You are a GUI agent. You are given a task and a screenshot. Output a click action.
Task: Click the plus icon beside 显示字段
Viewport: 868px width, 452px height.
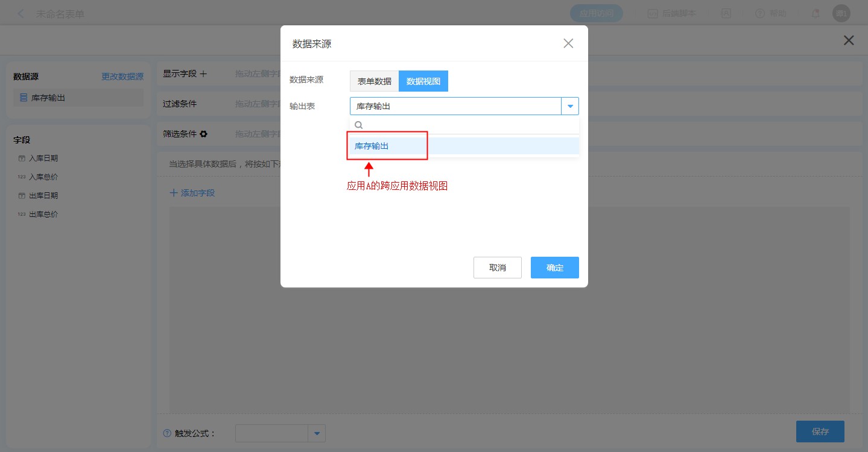pyautogui.click(x=203, y=74)
